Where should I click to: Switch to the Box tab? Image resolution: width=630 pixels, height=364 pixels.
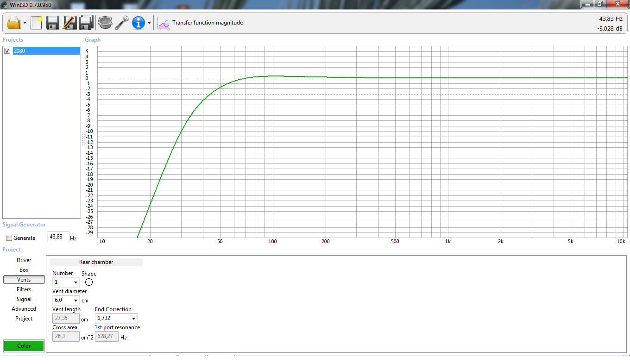pyautogui.click(x=24, y=270)
